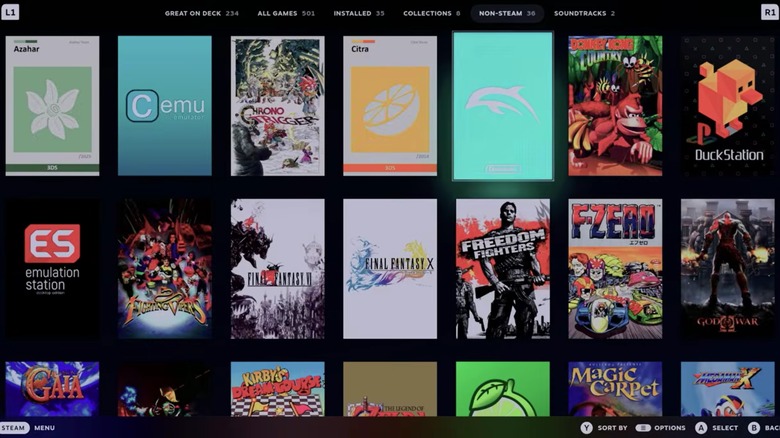Image resolution: width=780 pixels, height=438 pixels.
Task: Switch to the Collections tab
Action: (x=432, y=13)
